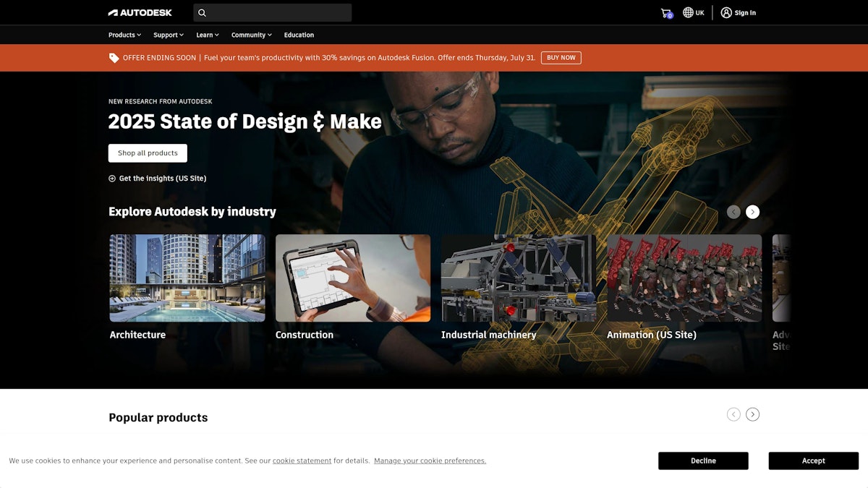
Task: Open the Education menu item
Action: coord(299,35)
